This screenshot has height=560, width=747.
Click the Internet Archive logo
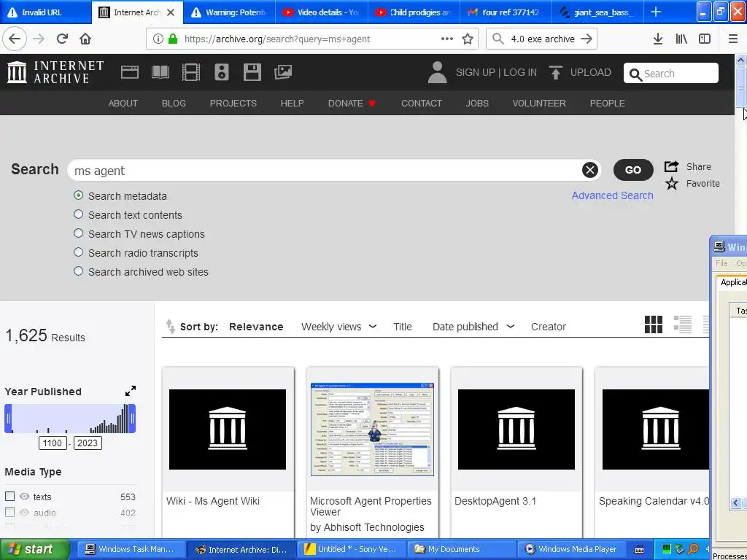55,72
